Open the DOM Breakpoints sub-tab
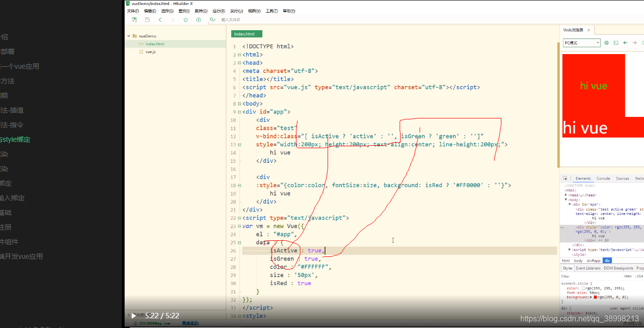This screenshot has height=328, width=644. pyautogui.click(x=619, y=268)
